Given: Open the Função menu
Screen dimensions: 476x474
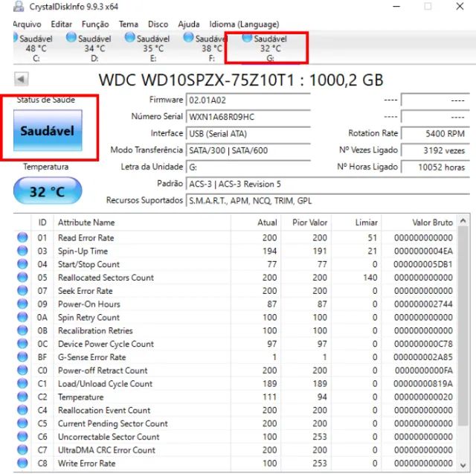Looking at the screenshot, I should pos(95,24).
